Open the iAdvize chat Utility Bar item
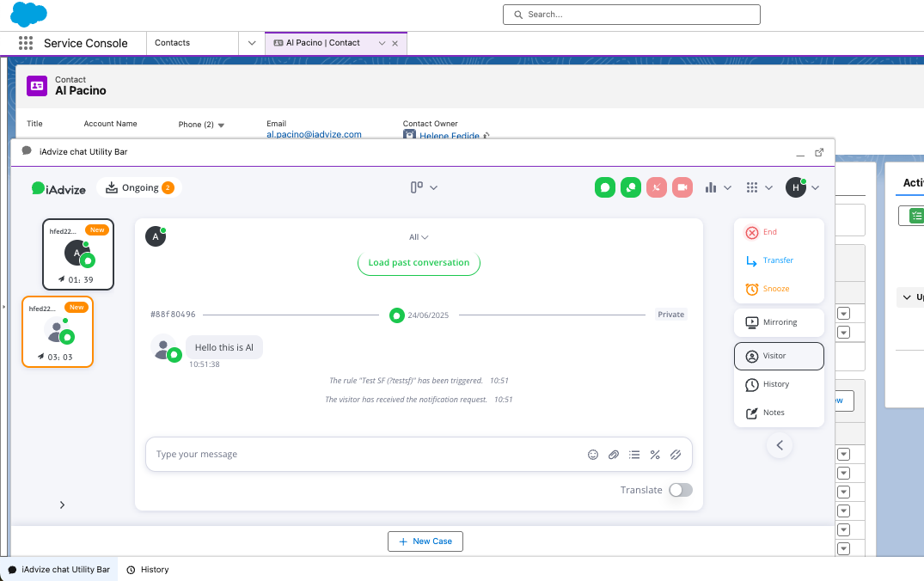924x581 pixels. (59, 570)
